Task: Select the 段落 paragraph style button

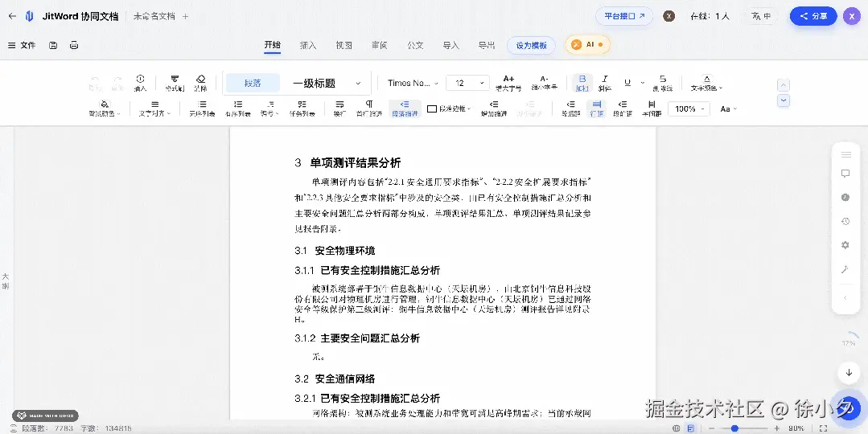Action: (253, 83)
